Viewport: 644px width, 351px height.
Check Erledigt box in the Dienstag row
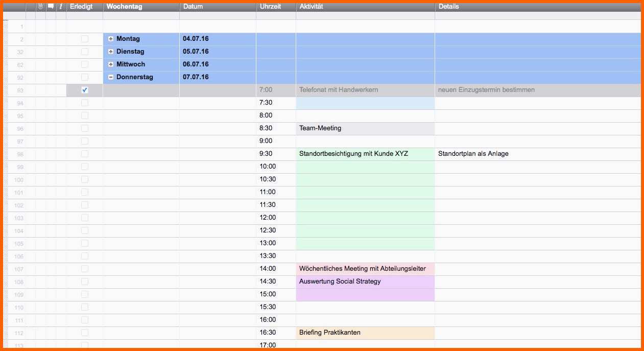click(85, 52)
